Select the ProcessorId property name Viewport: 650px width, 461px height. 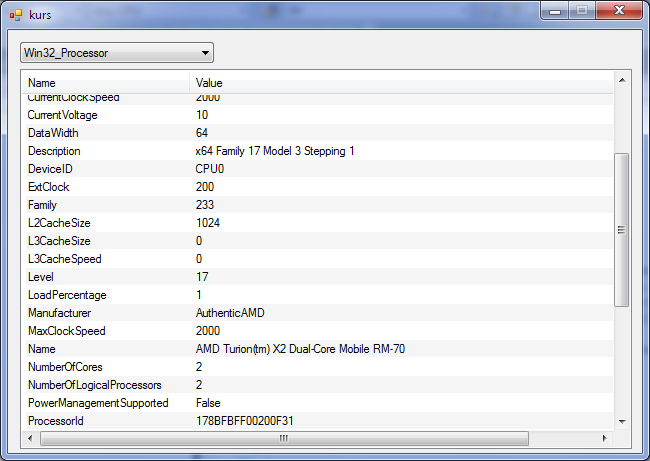pyautogui.click(x=56, y=421)
